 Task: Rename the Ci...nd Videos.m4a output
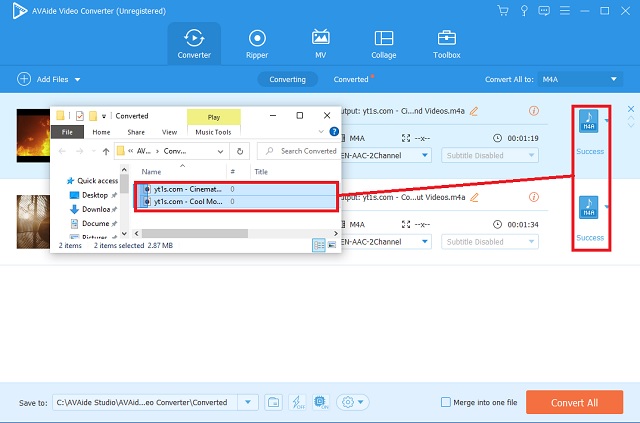pyautogui.click(x=473, y=111)
